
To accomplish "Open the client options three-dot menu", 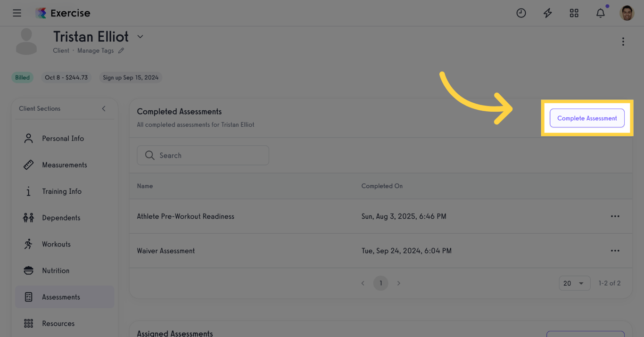I will click(623, 42).
